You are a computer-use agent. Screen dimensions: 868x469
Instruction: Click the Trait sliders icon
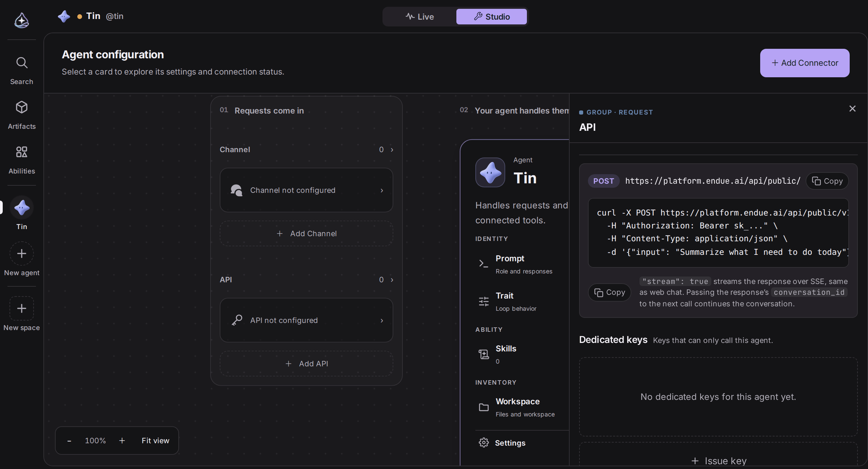(x=484, y=301)
